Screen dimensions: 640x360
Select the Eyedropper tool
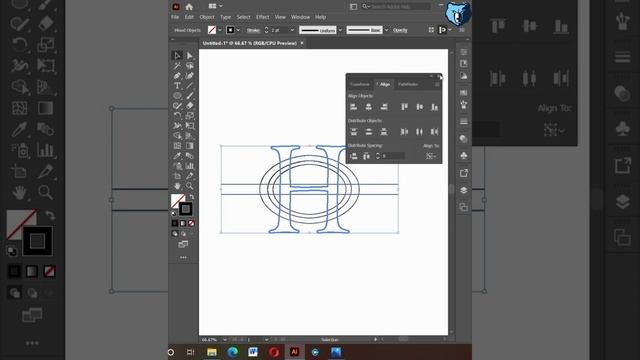[x=177, y=156]
